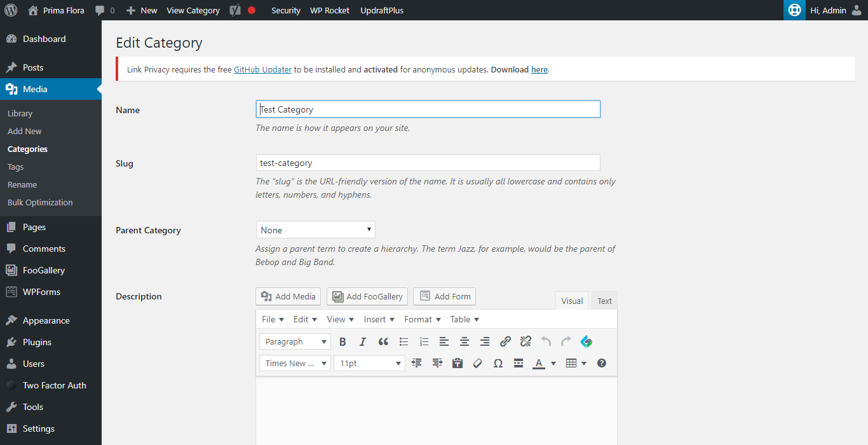Open the Paragraph format dropdown
Screen dimensions: 868x445
[295, 342]
